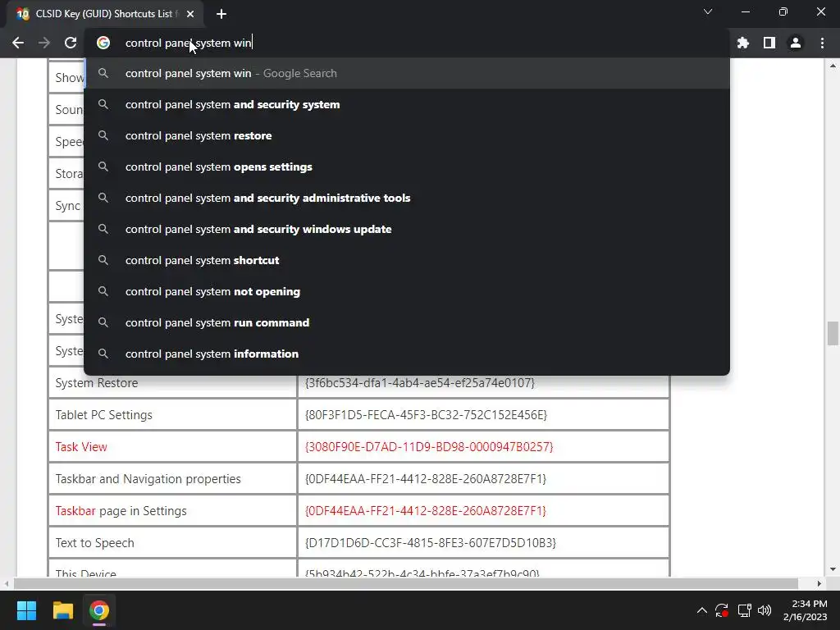Click the vertical scrollbar up arrow

pos(833,66)
